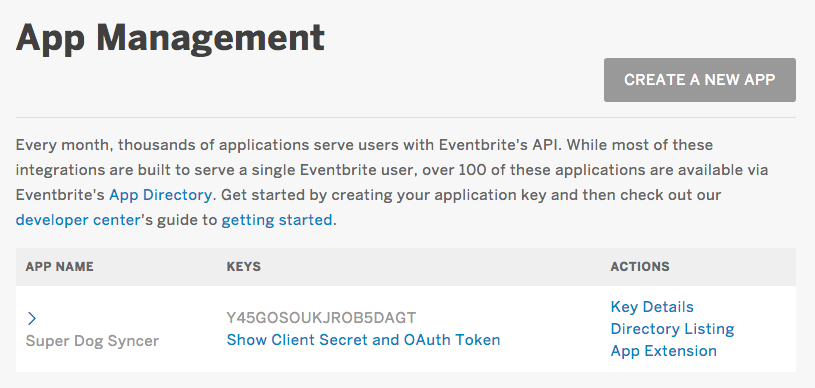Show Client Secret and OAuth Token
The width and height of the screenshot is (815, 388).
tap(363, 340)
